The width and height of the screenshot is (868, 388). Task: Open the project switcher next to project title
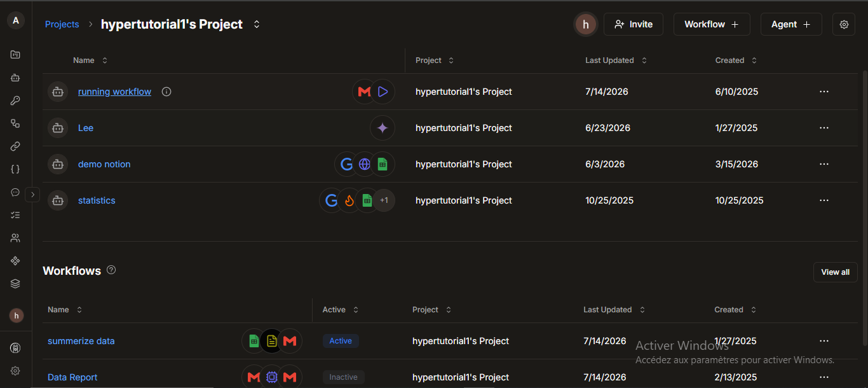click(x=257, y=24)
